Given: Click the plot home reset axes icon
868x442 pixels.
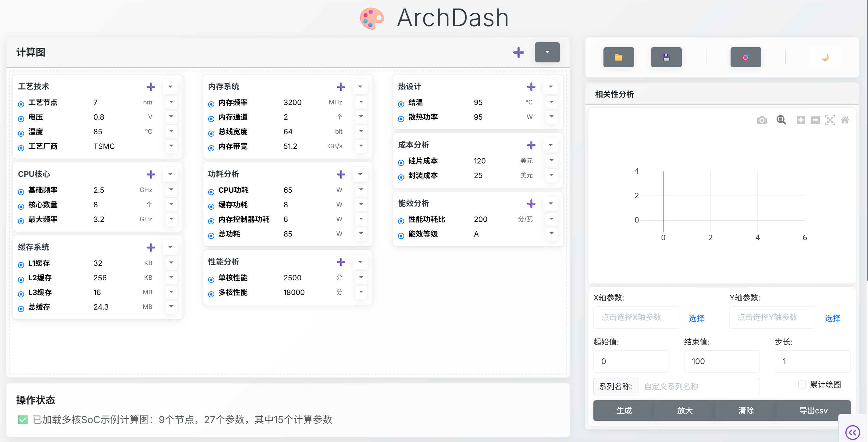Looking at the screenshot, I should [x=845, y=120].
